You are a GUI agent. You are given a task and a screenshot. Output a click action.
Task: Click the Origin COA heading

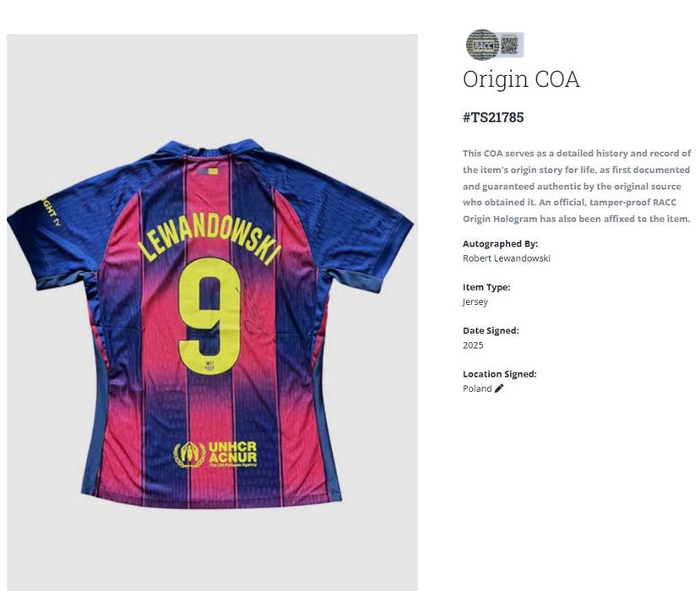pos(521,79)
